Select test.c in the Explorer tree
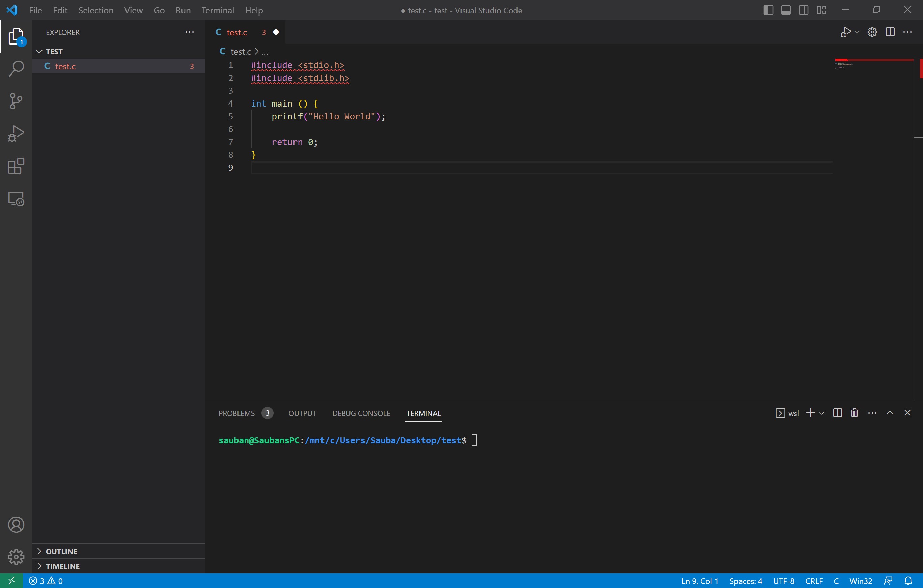 point(119,66)
